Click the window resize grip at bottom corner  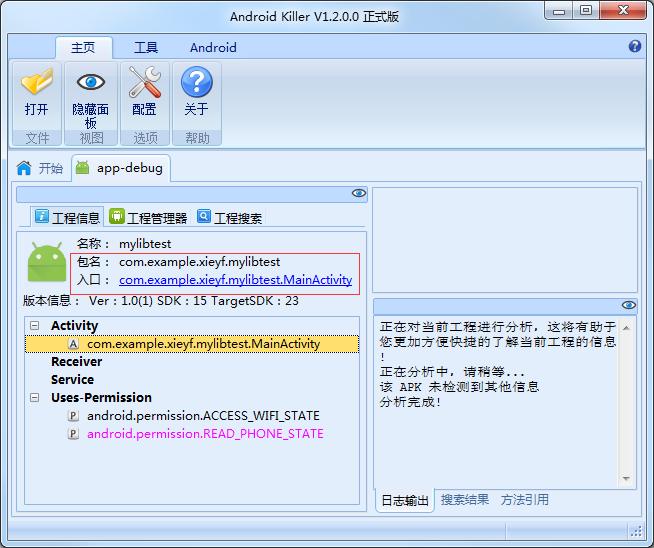(x=636, y=531)
